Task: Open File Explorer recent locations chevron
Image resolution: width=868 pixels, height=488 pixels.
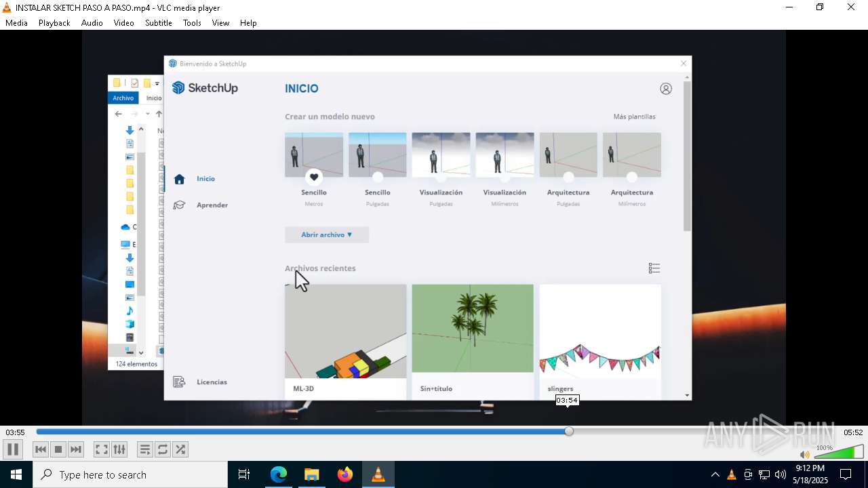Action: [x=147, y=114]
